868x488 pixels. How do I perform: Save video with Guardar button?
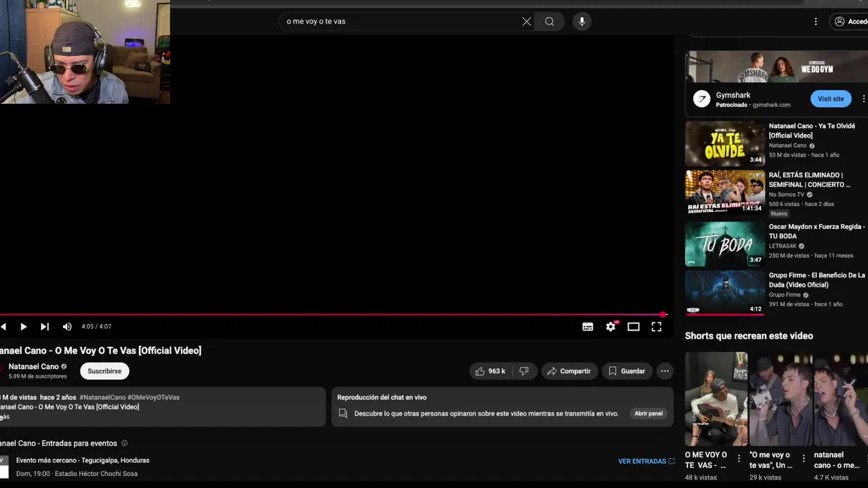point(627,371)
